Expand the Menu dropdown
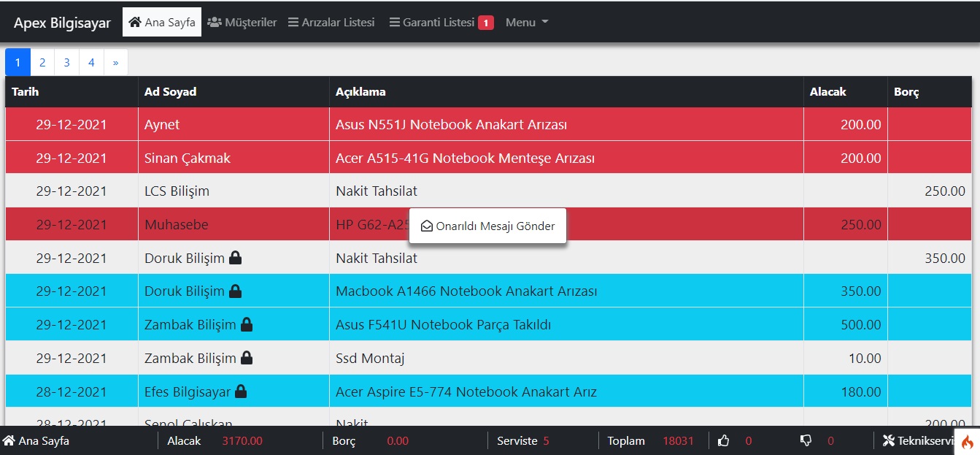This screenshot has width=980, height=455. (x=527, y=22)
